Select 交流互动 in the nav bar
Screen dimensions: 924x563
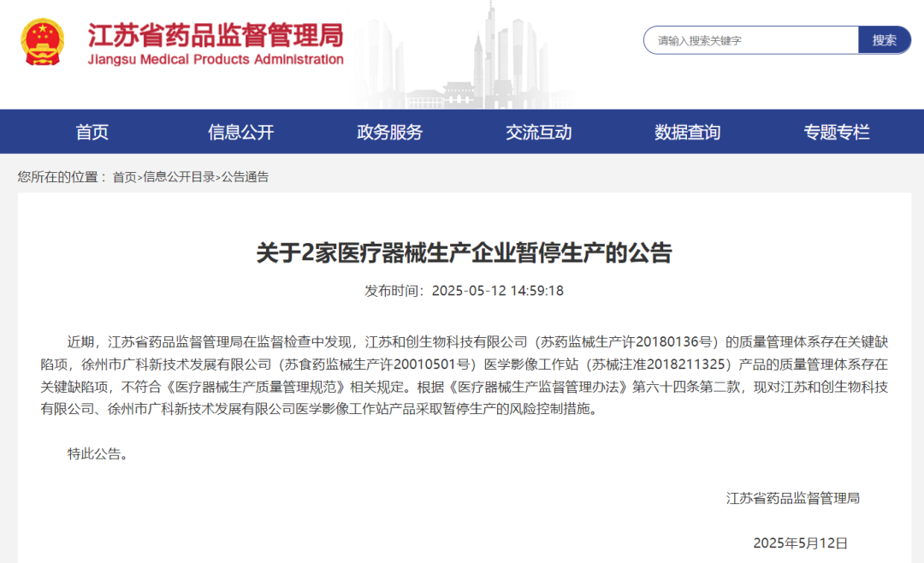click(539, 132)
